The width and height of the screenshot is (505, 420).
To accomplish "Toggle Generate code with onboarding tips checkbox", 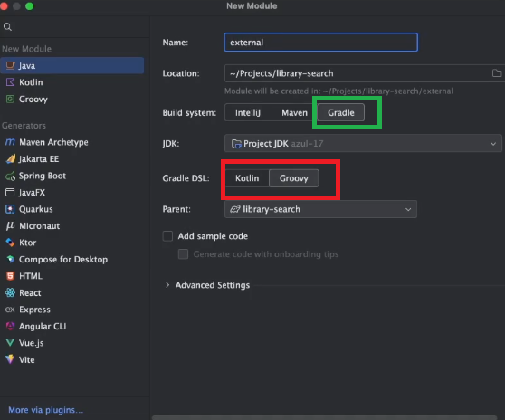I will point(183,254).
